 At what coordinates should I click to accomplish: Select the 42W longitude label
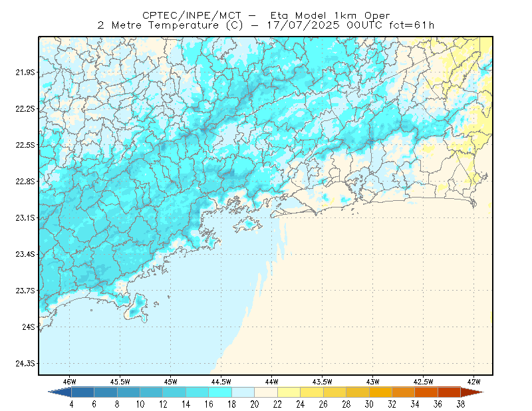pos(474,382)
